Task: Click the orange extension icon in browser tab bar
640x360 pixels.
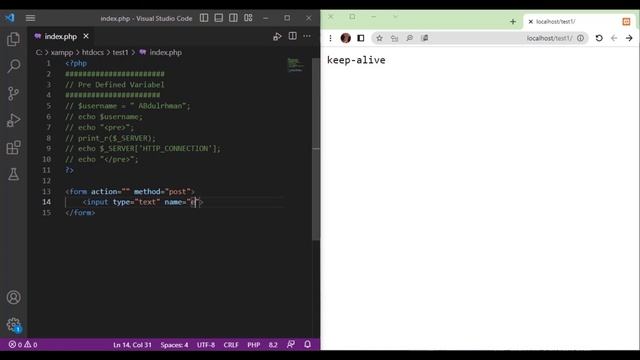Action: pos(626,22)
